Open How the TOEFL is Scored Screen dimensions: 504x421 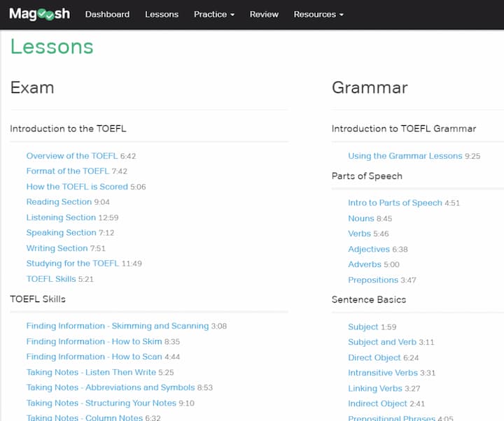pyautogui.click(x=77, y=187)
